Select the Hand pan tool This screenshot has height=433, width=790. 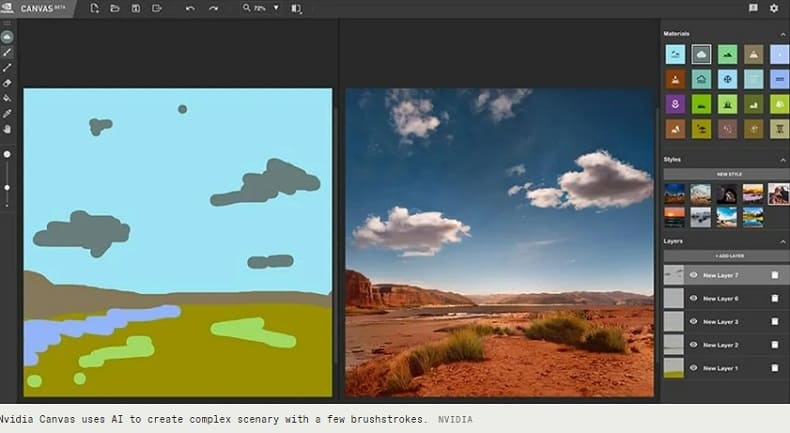click(7, 130)
